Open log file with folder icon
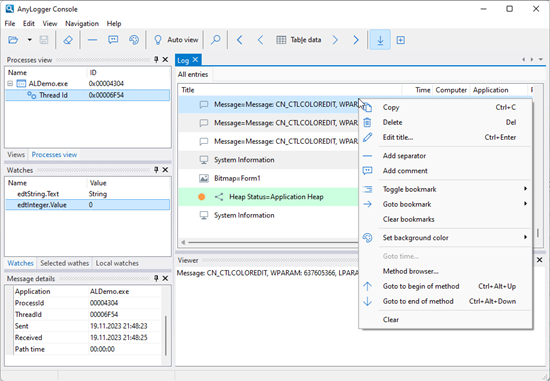This screenshot has width=550, height=381. [13, 40]
